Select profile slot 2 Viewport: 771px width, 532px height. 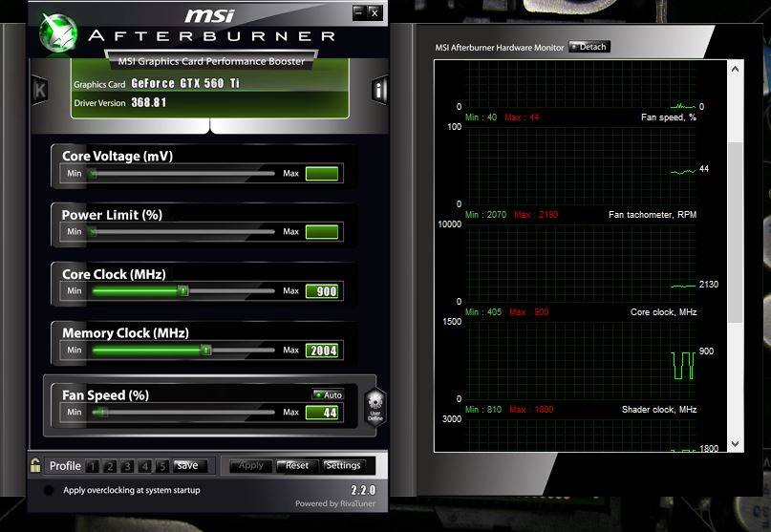click(x=110, y=466)
